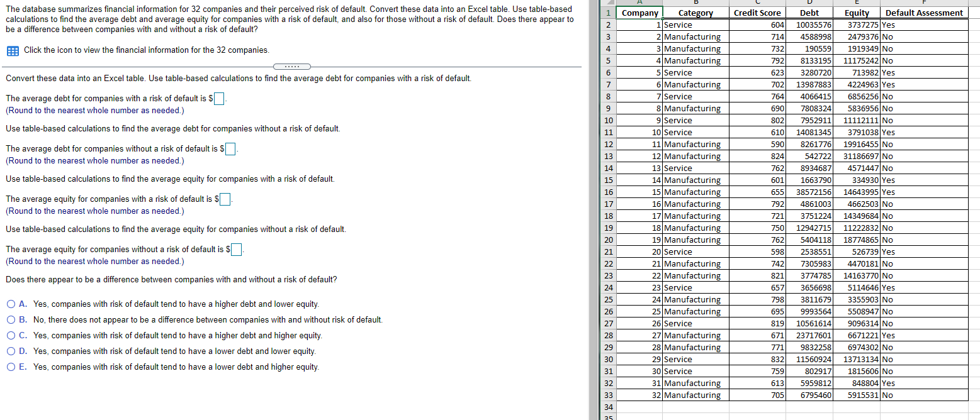Viewport: 980px width, 420px height.
Task: Click equity cell 5915531
Action: (857, 395)
